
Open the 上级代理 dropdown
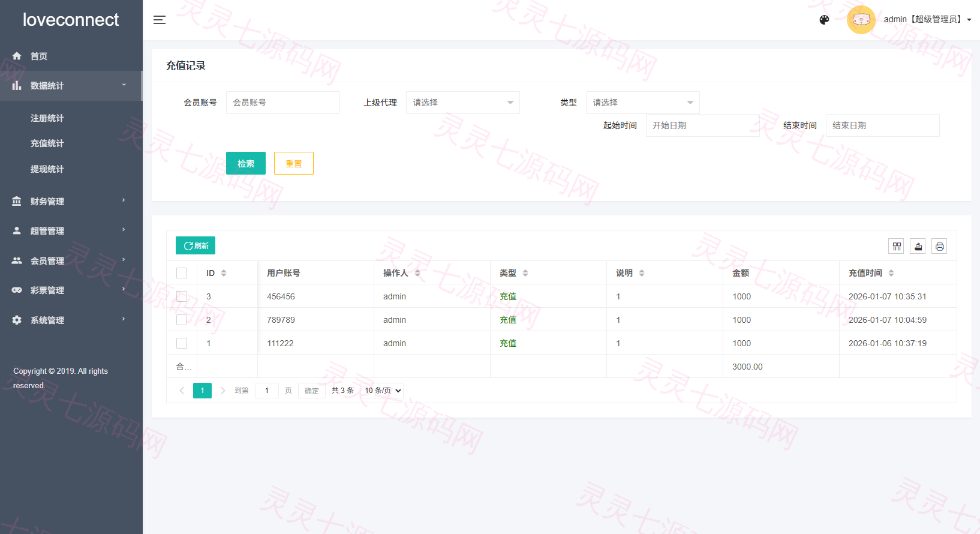pyautogui.click(x=463, y=103)
